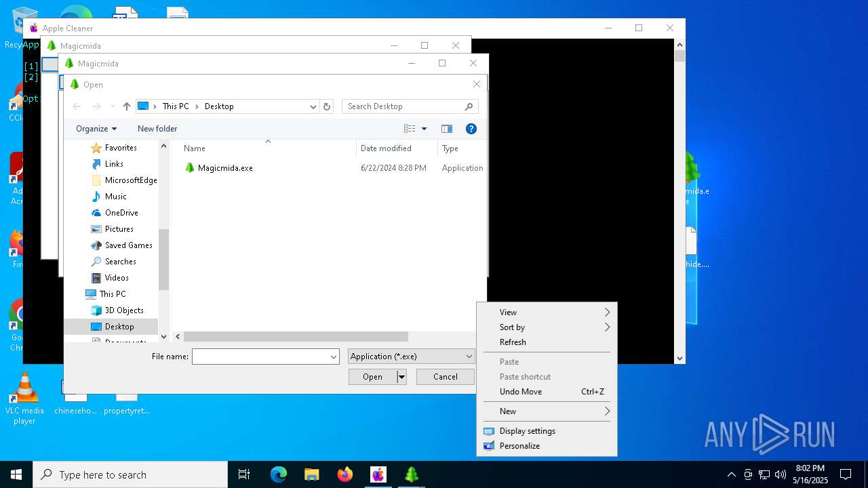Open the notification center icon
Image resolution: width=868 pixels, height=488 pixels.
846,474
